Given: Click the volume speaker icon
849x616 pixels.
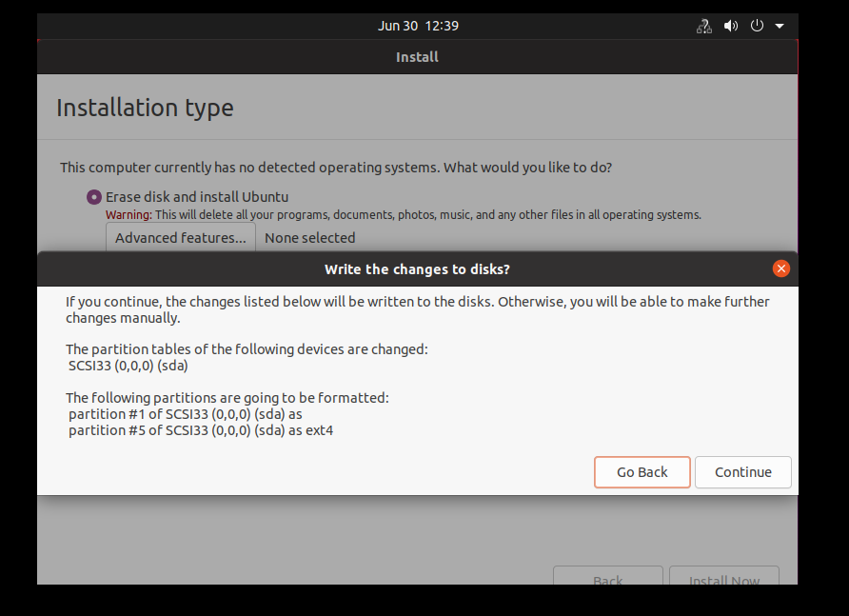Looking at the screenshot, I should pyautogui.click(x=731, y=26).
